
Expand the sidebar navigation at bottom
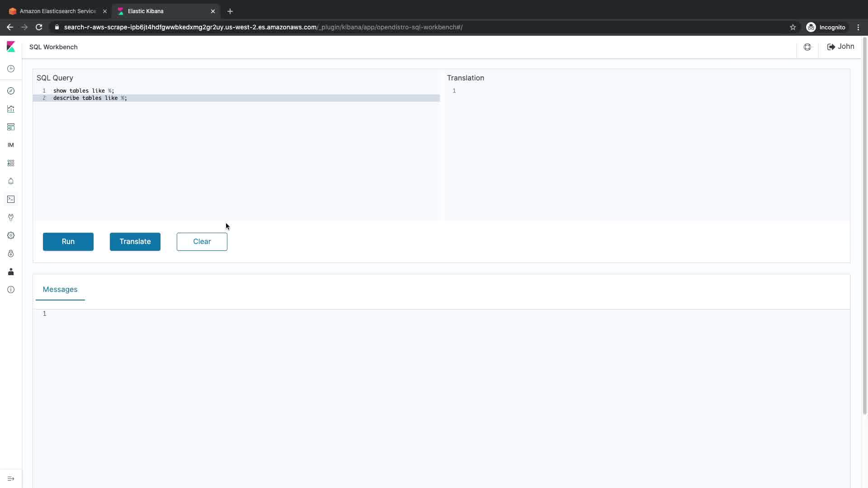(11, 479)
